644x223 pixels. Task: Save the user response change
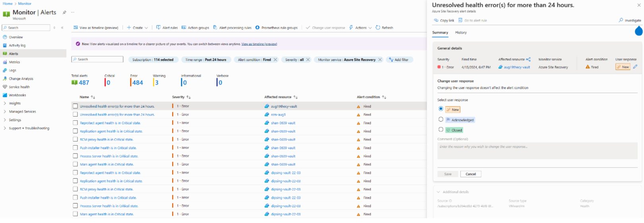pos(448,174)
